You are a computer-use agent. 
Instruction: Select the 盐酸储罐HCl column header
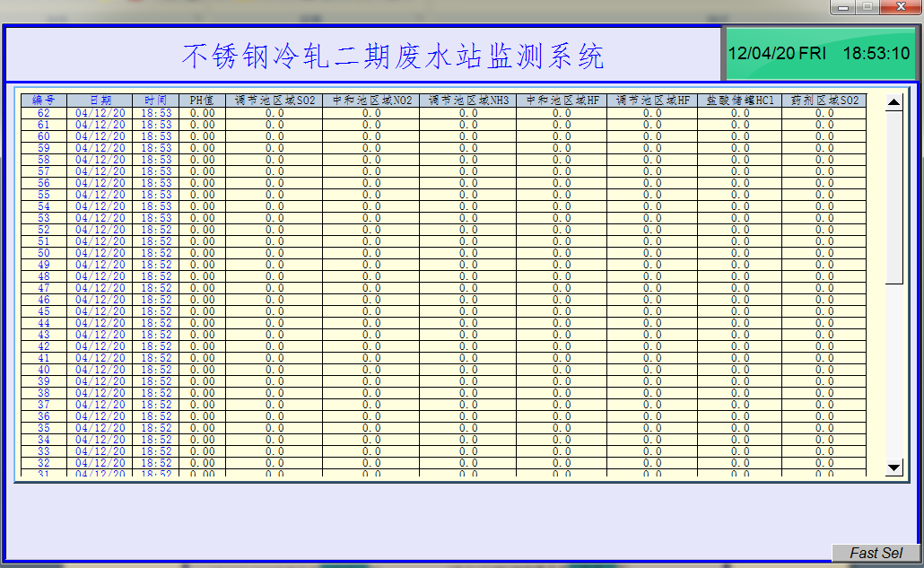(x=739, y=100)
